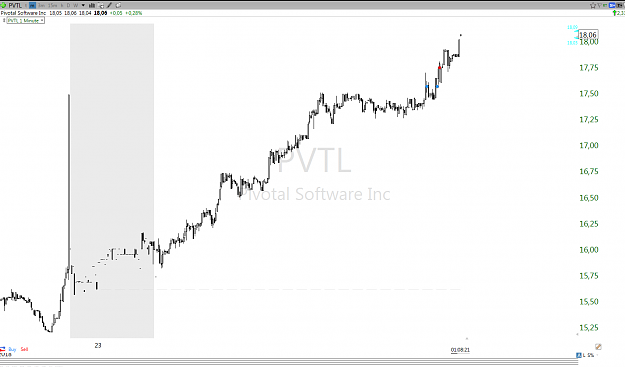Click the chart template icon
625x367 pixels.
[x=101, y=6]
